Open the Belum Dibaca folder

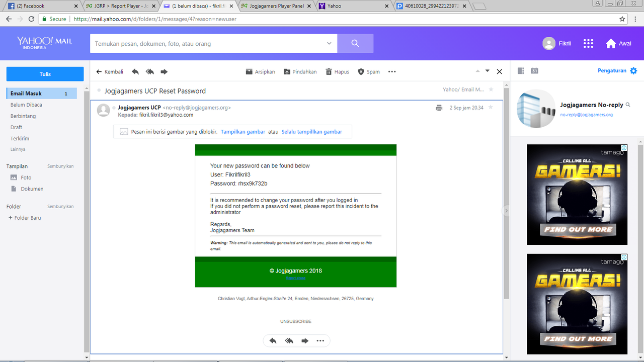(26, 105)
